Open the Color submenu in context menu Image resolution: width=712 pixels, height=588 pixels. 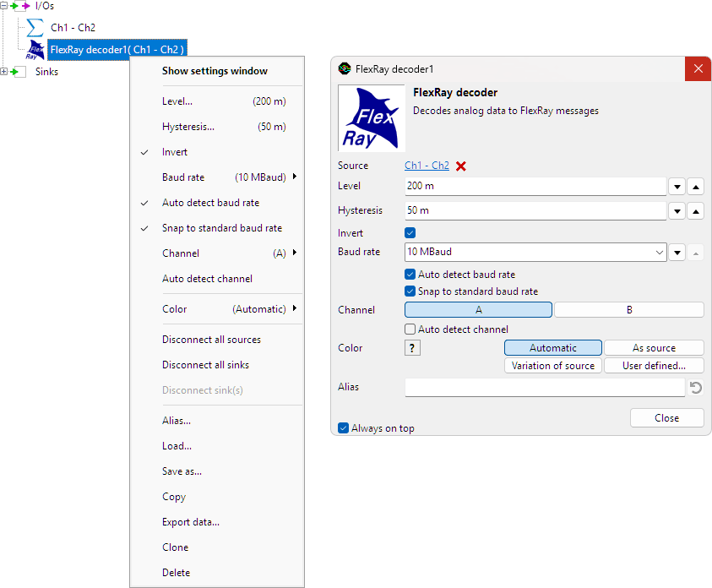point(217,309)
